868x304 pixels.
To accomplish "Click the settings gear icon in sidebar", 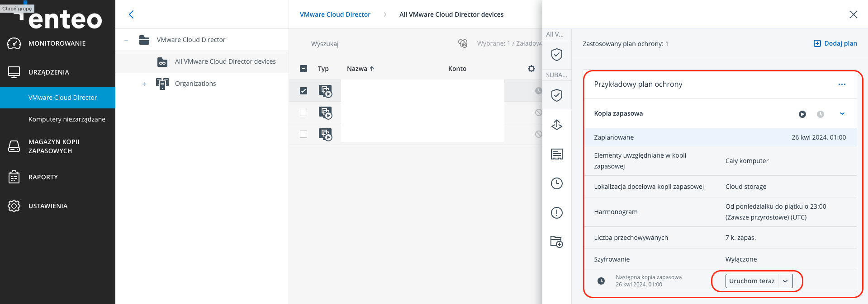I will click(14, 206).
